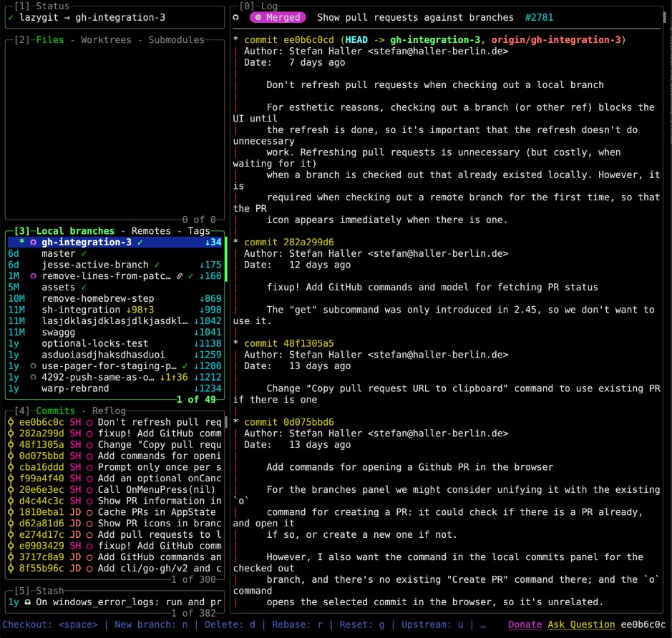Image resolution: width=672 pixels, height=638 pixels.
Task: Click Checkout: <space> keybinding hint
Action: [50, 624]
